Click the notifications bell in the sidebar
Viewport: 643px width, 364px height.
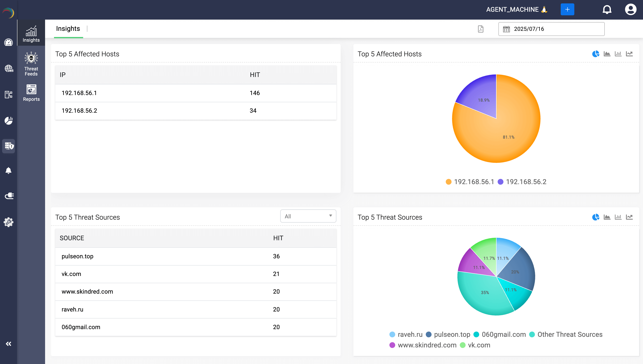9,171
